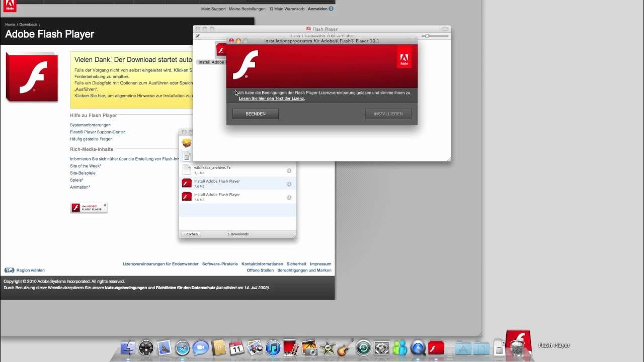644x362 pixels.
Task: Click Get Adobe Flash Player badge
Action: [x=89, y=208]
